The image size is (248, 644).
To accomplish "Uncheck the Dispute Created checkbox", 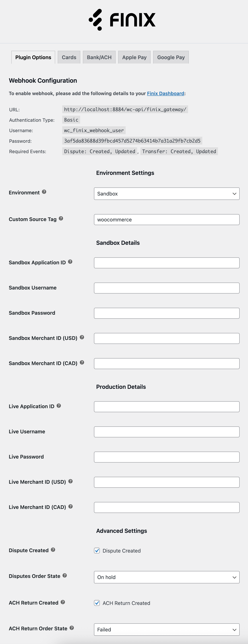I will [97, 551].
